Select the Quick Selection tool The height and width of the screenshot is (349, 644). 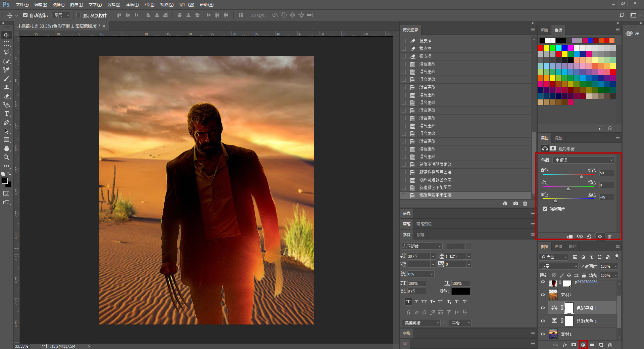[x=6, y=61]
